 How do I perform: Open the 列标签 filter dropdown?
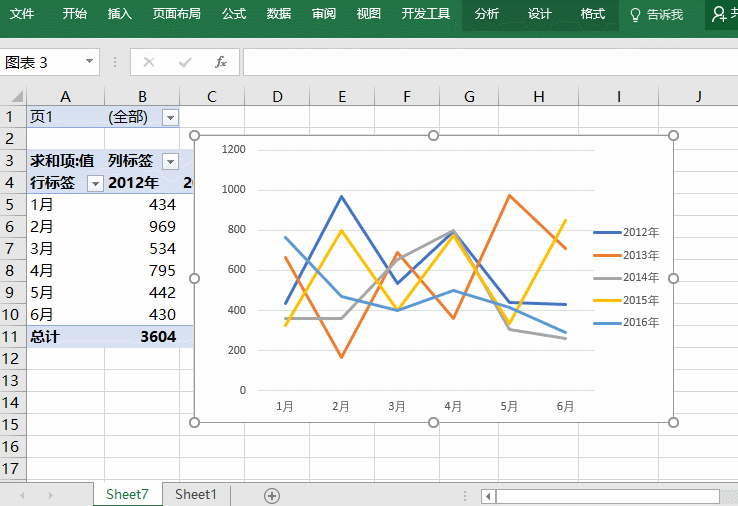click(x=170, y=161)
